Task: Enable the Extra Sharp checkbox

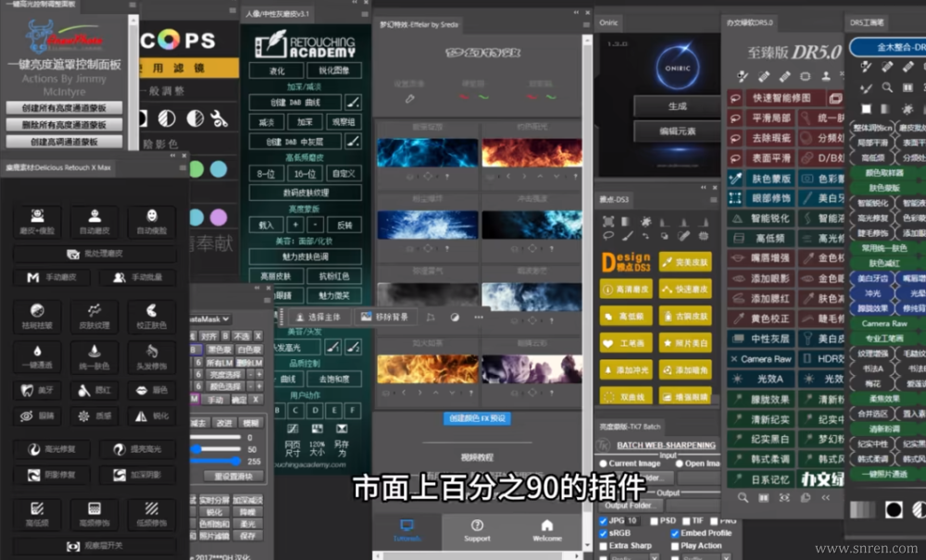Action: click(x=603, y=546)
